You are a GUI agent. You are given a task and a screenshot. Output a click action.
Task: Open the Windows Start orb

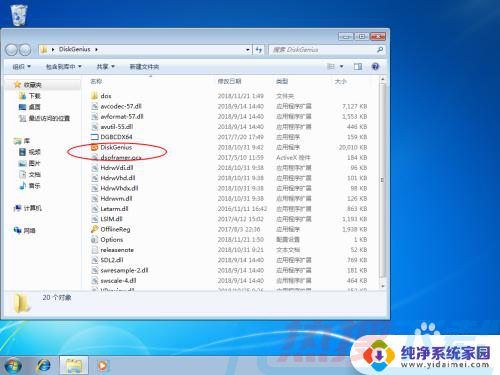click(x=12, y=366)
